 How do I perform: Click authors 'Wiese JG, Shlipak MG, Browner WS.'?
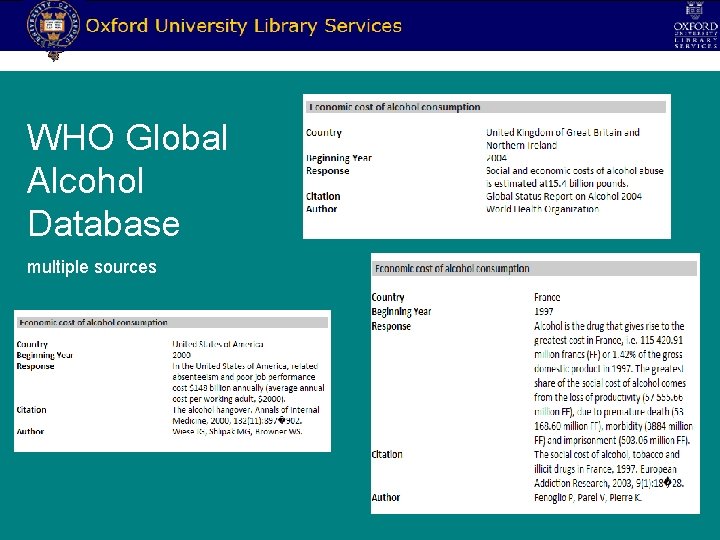click(x=237, y=432)
